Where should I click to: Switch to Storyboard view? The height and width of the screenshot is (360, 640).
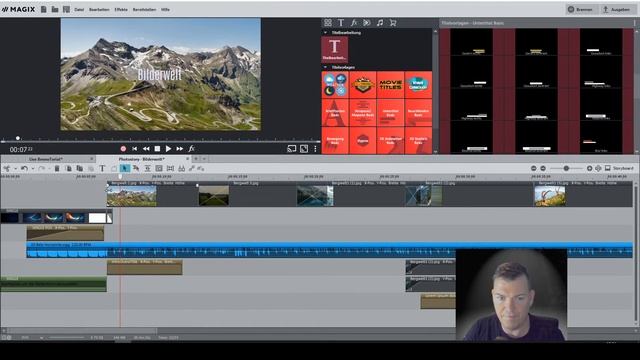click(619, 168)
